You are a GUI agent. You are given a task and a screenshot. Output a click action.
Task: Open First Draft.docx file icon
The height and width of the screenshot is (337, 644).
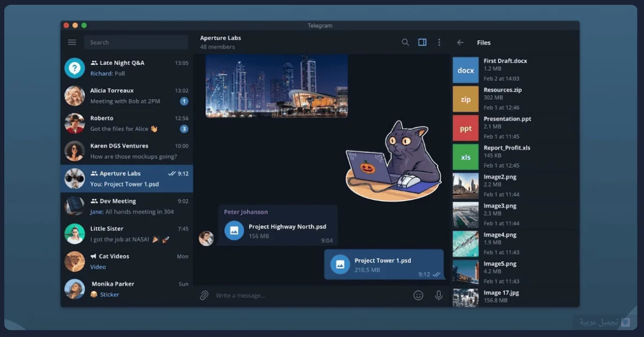point(465,70)
